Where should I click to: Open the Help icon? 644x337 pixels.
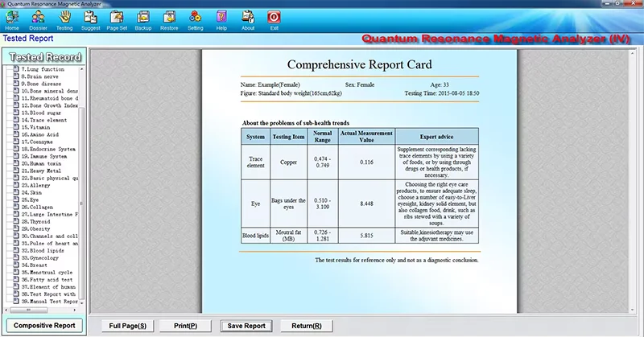point(221,18)
